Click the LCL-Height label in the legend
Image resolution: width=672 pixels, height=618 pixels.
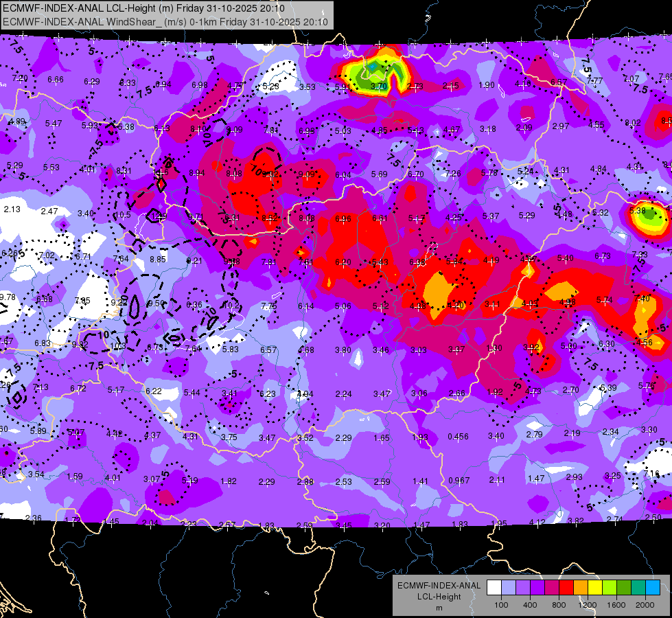point(439,597)
